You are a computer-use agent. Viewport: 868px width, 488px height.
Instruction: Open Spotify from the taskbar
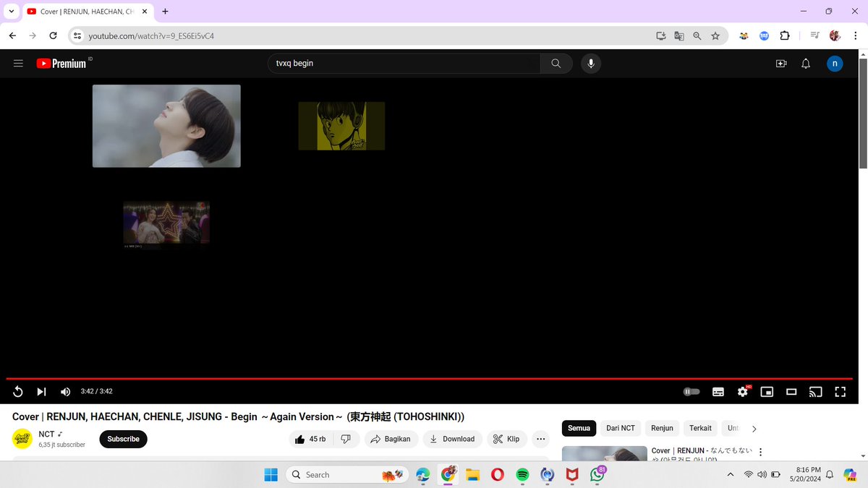[522, 474]
